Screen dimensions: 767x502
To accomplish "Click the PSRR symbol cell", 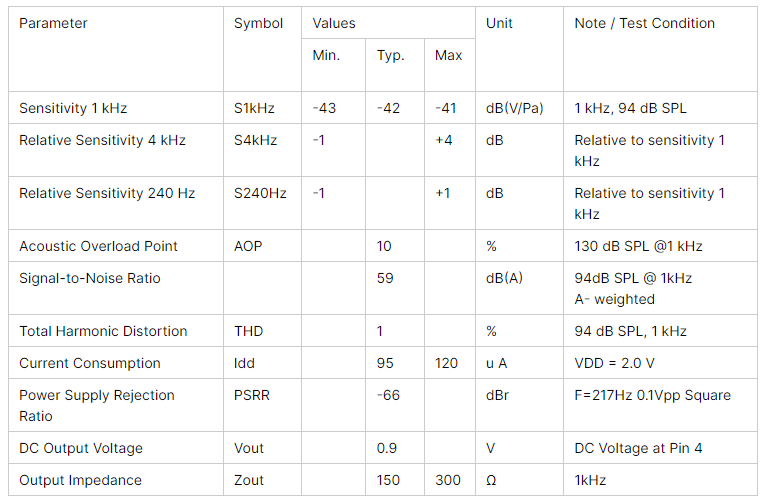I will (252, 395).
